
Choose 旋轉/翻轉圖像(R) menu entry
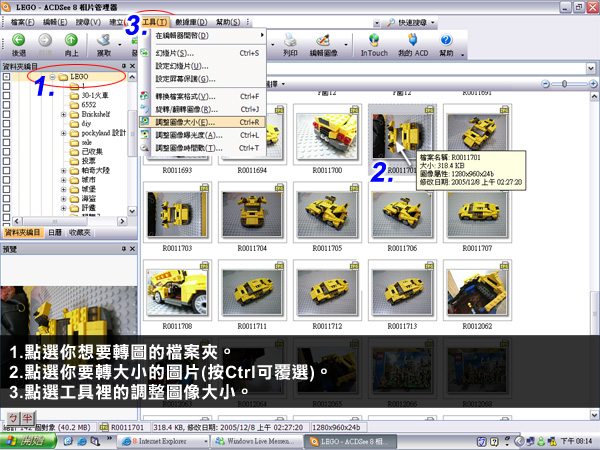(x=202, y=109)
